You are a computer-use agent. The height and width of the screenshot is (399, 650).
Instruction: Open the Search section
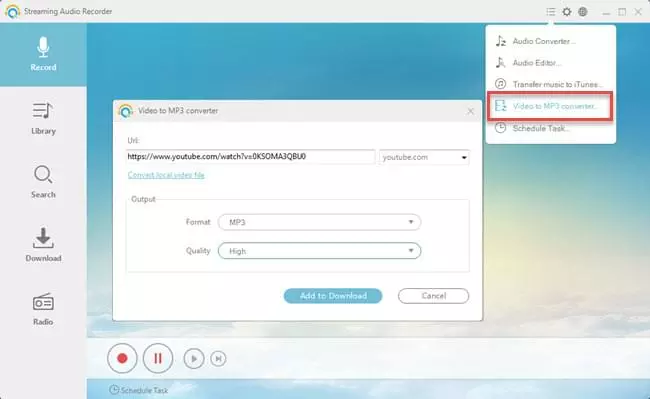pos(43,182)
